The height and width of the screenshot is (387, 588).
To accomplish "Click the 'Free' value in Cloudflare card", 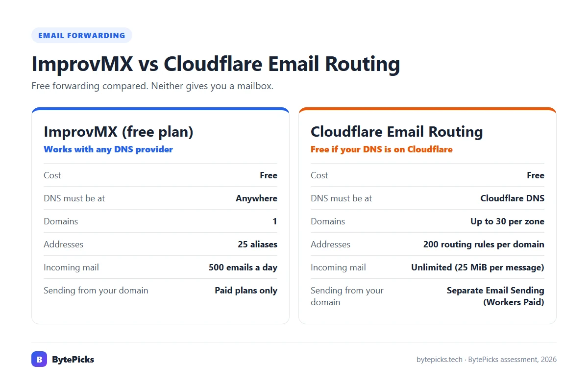I will [x=536, y=175].
